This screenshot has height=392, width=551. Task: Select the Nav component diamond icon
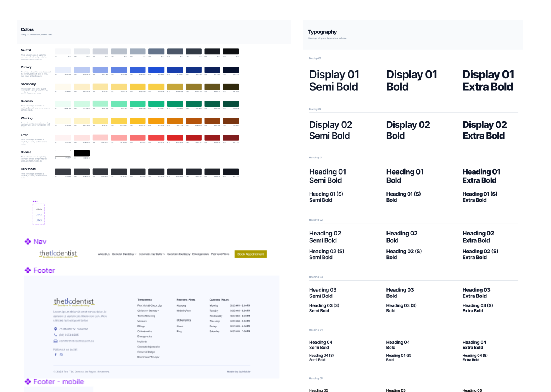click(x=28, y=242)
